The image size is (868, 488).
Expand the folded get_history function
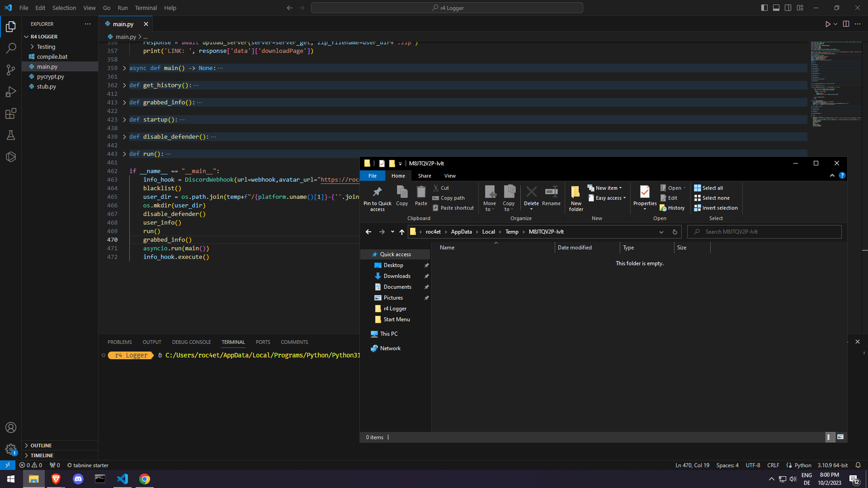[x=124, y=85]
